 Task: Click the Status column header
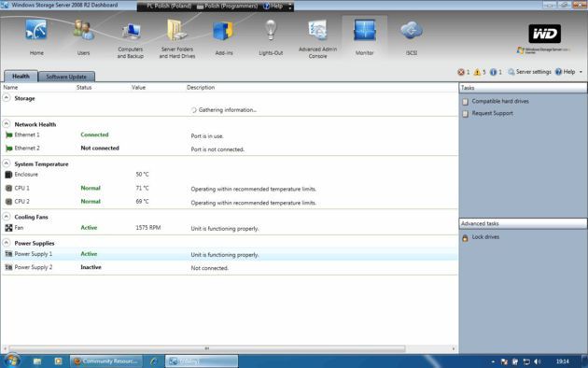click(84, 88)
